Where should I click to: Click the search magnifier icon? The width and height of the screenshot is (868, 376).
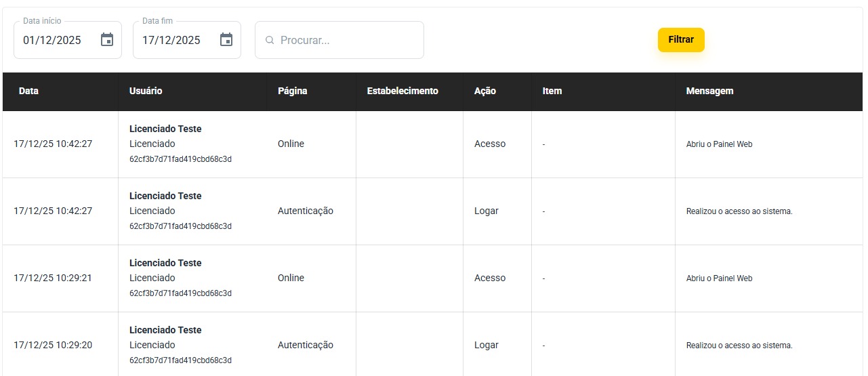[x=270, y=41]
